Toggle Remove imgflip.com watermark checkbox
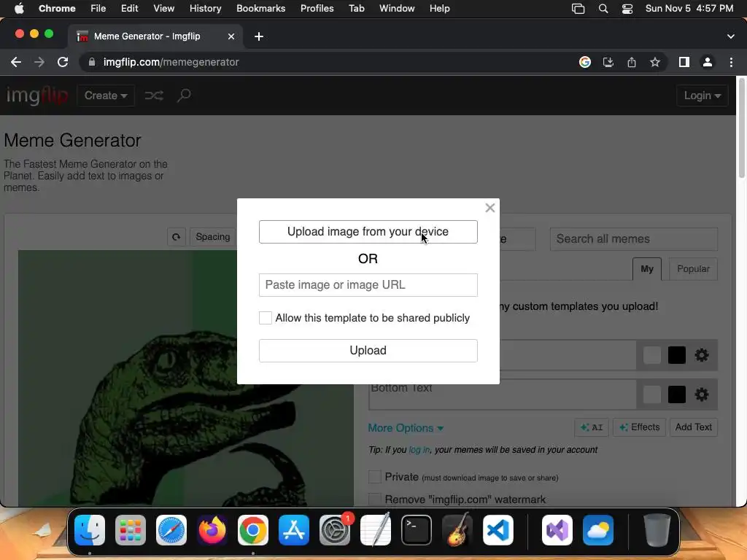 coord(375,499)
